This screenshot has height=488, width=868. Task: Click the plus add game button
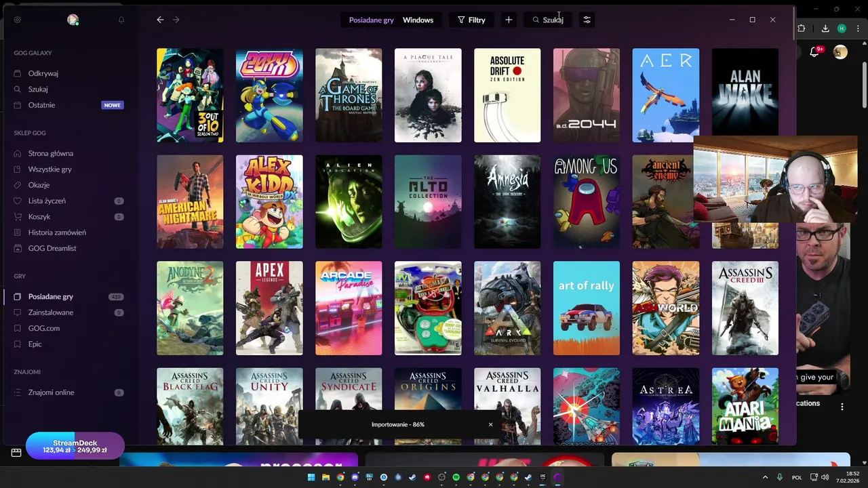pos(509,20)
